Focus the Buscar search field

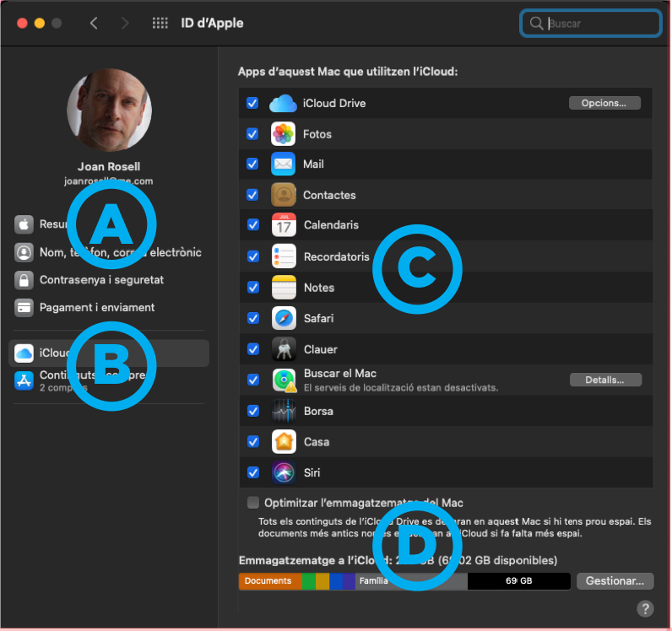[591, 23]
